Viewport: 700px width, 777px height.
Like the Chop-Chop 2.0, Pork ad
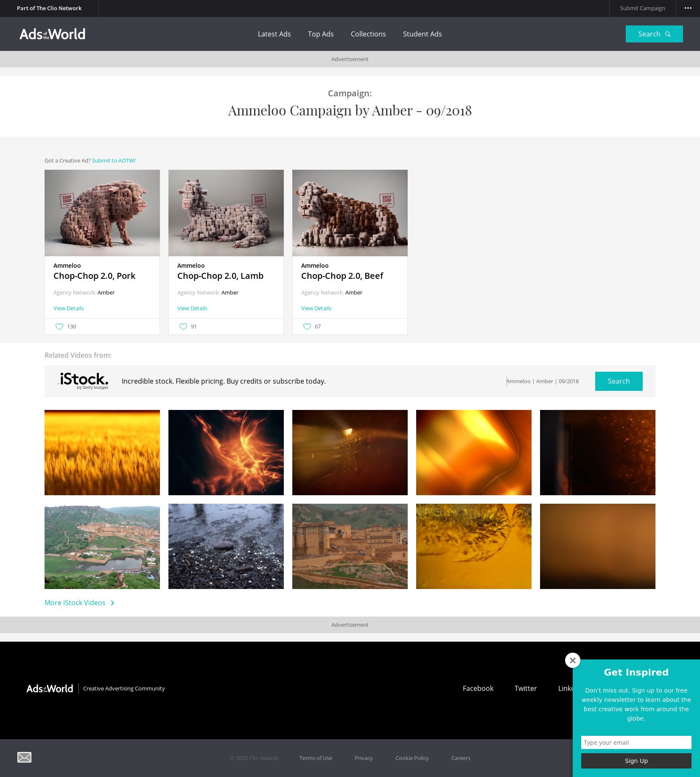tap(59, 326)
